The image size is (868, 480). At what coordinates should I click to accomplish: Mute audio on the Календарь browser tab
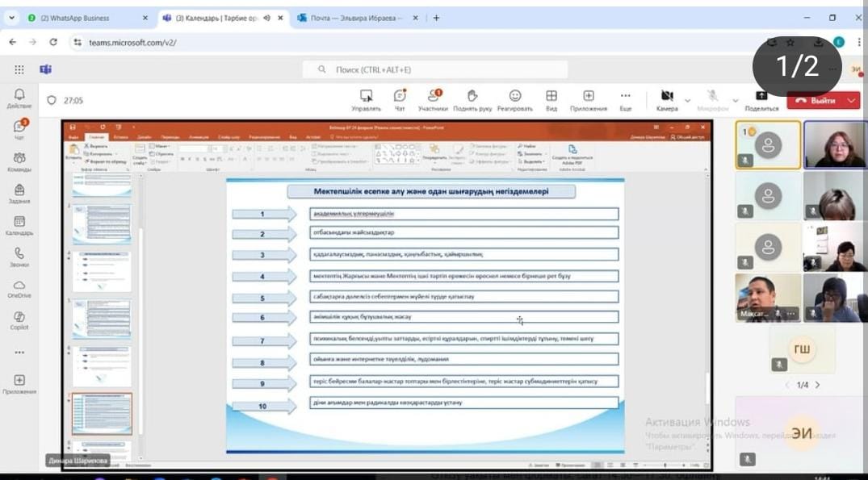[x=266, y=18]
